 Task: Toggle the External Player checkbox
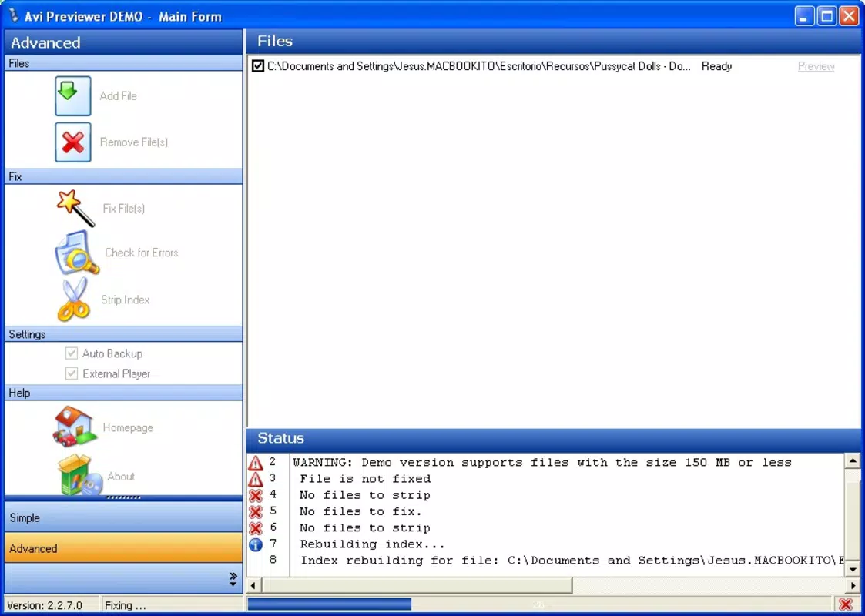point(71,373)
